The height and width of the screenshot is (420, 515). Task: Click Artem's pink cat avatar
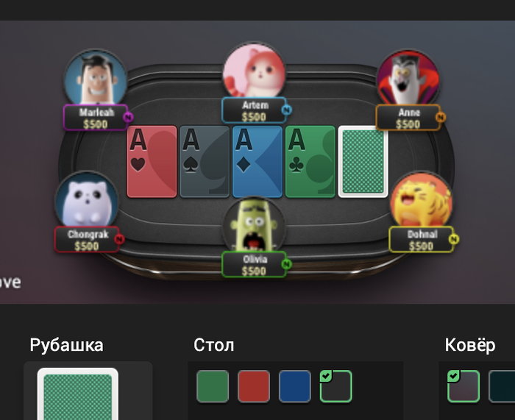tap(254, 71)
